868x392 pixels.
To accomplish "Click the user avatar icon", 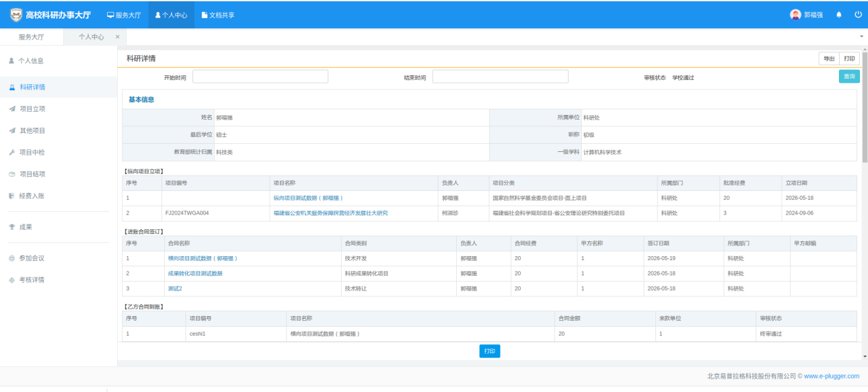I will click(795, 14).
